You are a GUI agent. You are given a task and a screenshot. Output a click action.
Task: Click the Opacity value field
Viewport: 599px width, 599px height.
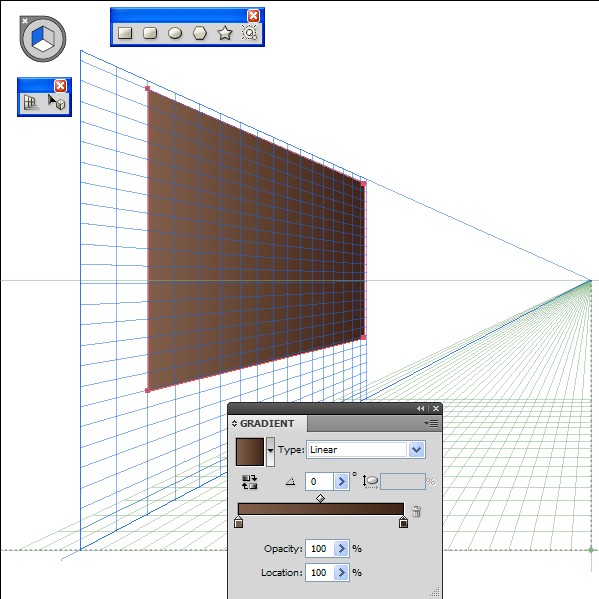coord(319,549)
